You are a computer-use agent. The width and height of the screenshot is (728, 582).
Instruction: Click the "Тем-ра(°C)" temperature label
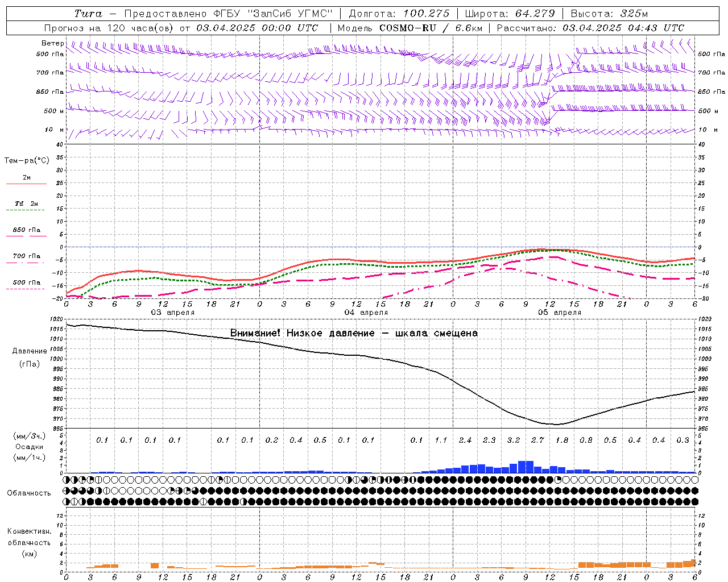(27, 161)
